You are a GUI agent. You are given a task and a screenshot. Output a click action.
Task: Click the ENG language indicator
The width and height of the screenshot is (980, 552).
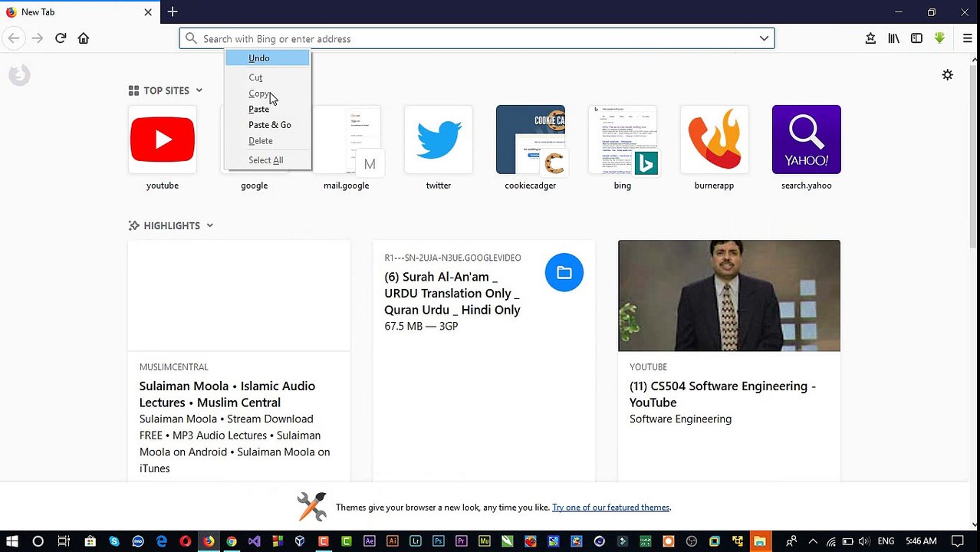click(x=886, y=541)
